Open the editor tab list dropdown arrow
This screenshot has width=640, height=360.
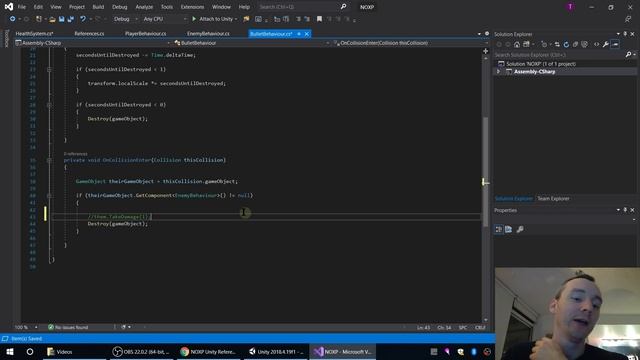(479, 34)
